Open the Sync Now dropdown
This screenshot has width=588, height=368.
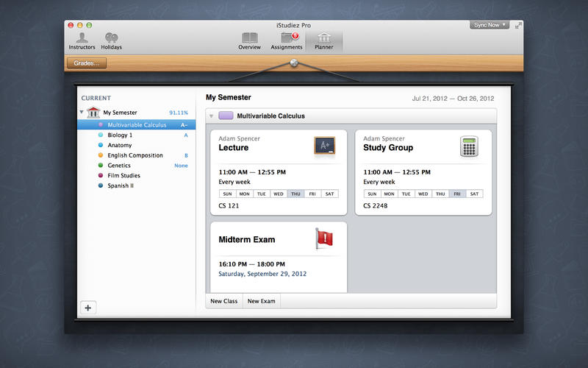[x=490, y=25]
